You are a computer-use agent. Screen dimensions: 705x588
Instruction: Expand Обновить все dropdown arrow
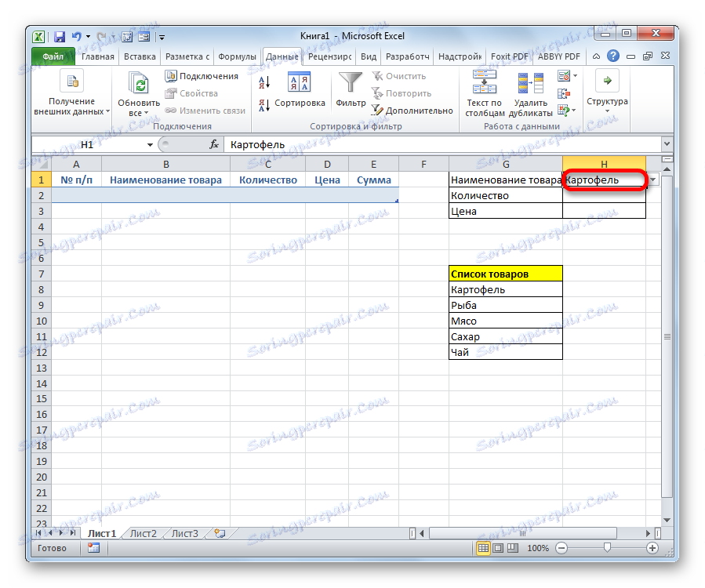tap(146, 113)
